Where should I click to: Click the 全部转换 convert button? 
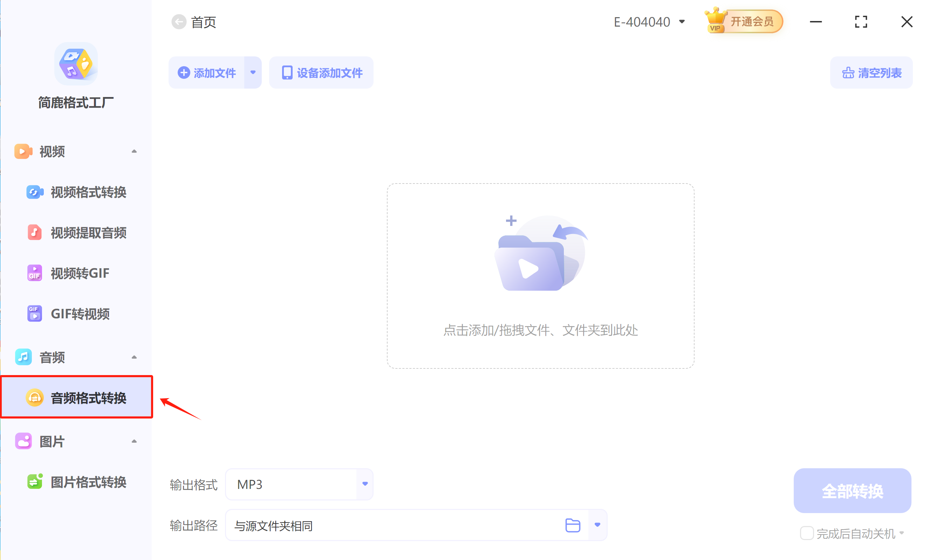[853, 491]
